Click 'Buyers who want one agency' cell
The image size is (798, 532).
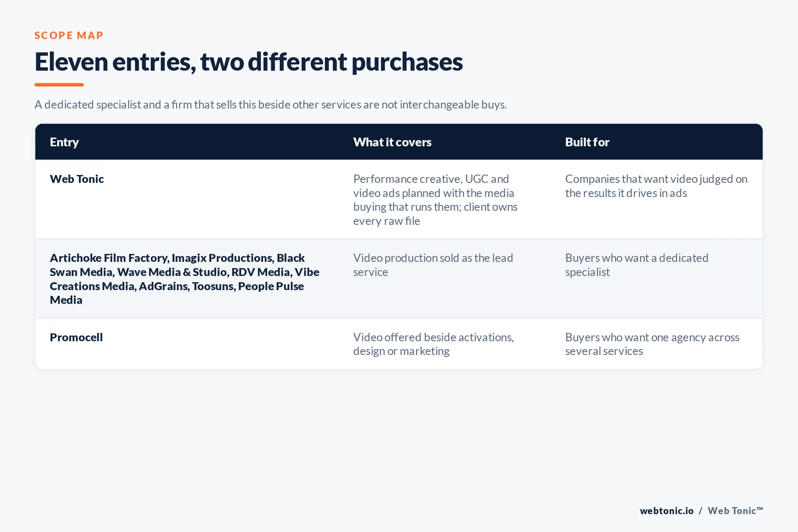click(x=652, y=344)
